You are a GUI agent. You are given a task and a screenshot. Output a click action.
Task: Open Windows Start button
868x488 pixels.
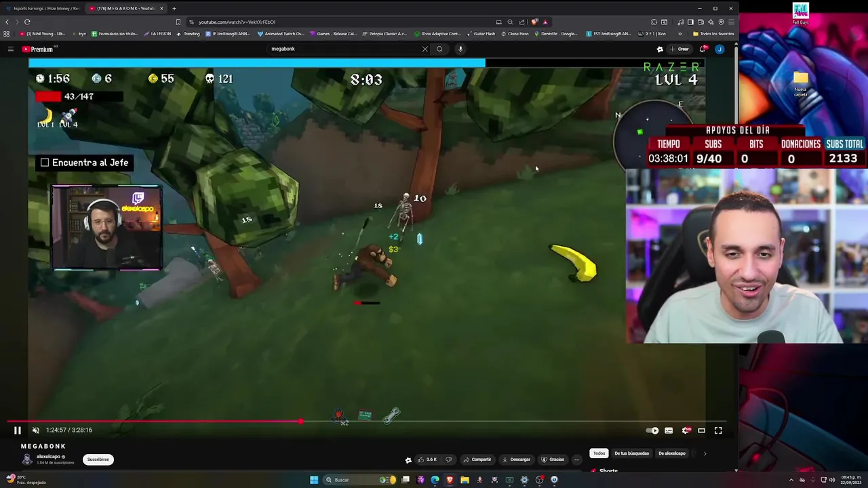click(x=314, y=480)
